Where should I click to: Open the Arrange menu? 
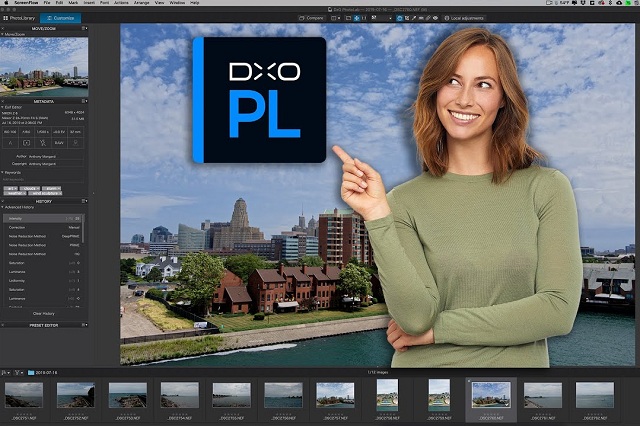[142, 2]
